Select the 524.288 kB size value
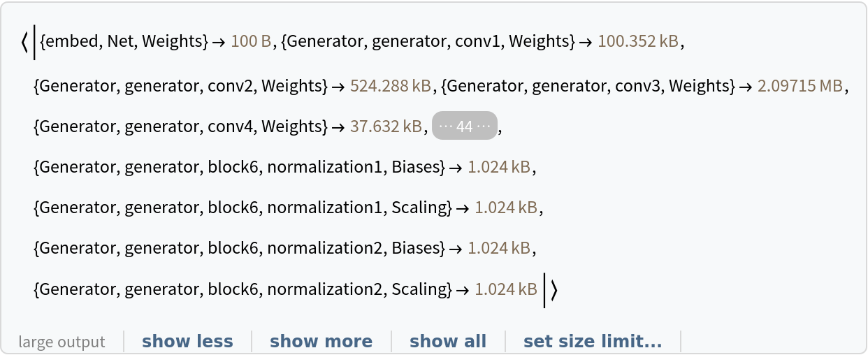 pos(391,86)
